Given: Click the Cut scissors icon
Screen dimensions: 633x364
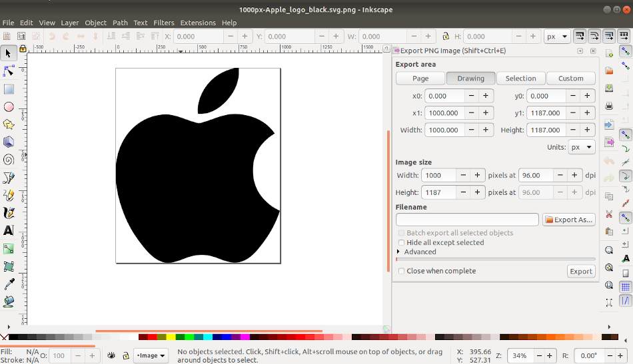Looking at the screenshot, I should tap(609, 214).
